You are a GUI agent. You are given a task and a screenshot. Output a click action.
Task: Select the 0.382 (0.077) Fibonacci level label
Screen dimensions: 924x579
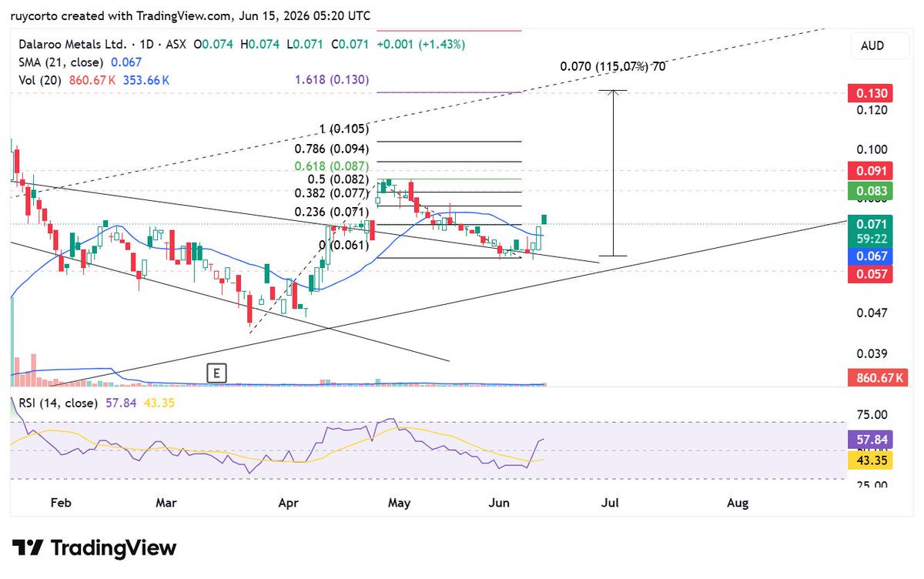tap(333, 195)
